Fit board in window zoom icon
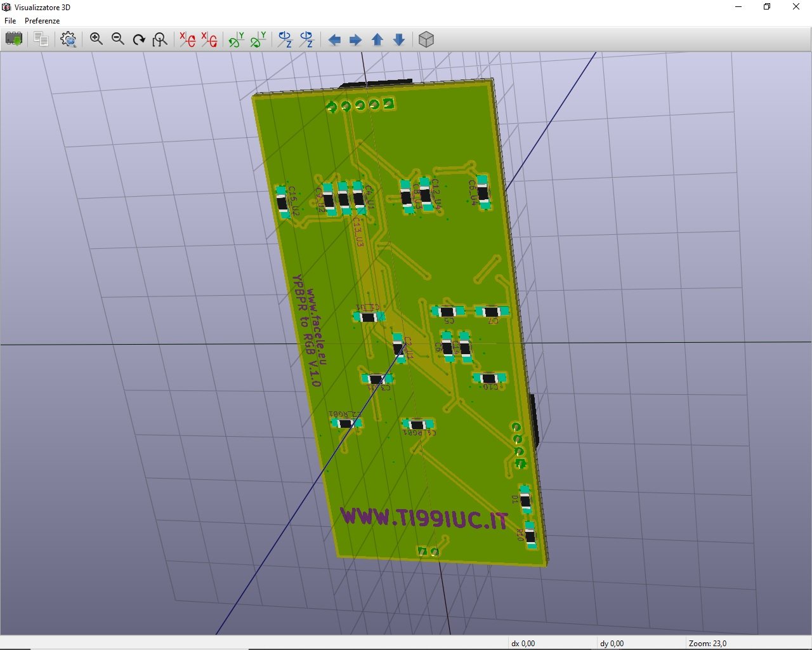The height and width of the screenshot is (650, 812). point(160,39)
